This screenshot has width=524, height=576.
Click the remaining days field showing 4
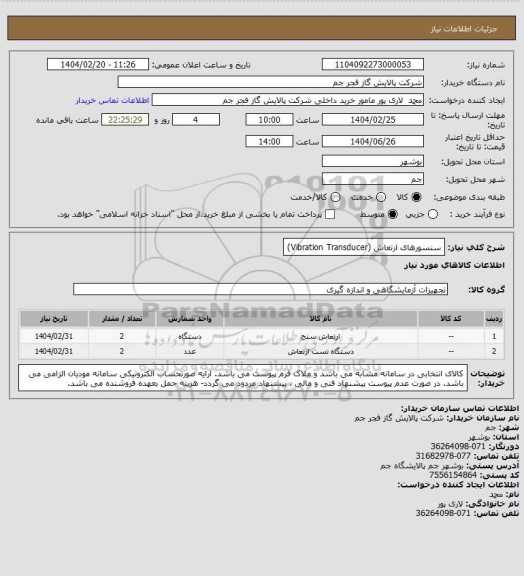coord(196,120)
